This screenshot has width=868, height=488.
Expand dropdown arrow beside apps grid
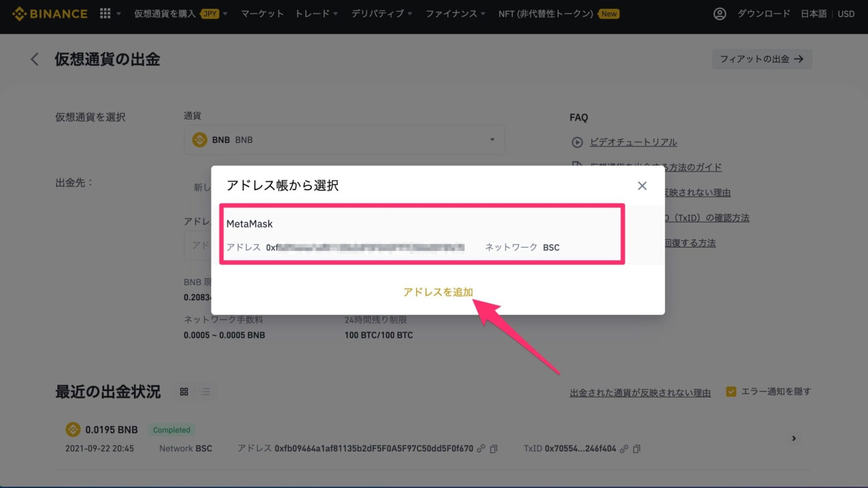tap(119, 14)
